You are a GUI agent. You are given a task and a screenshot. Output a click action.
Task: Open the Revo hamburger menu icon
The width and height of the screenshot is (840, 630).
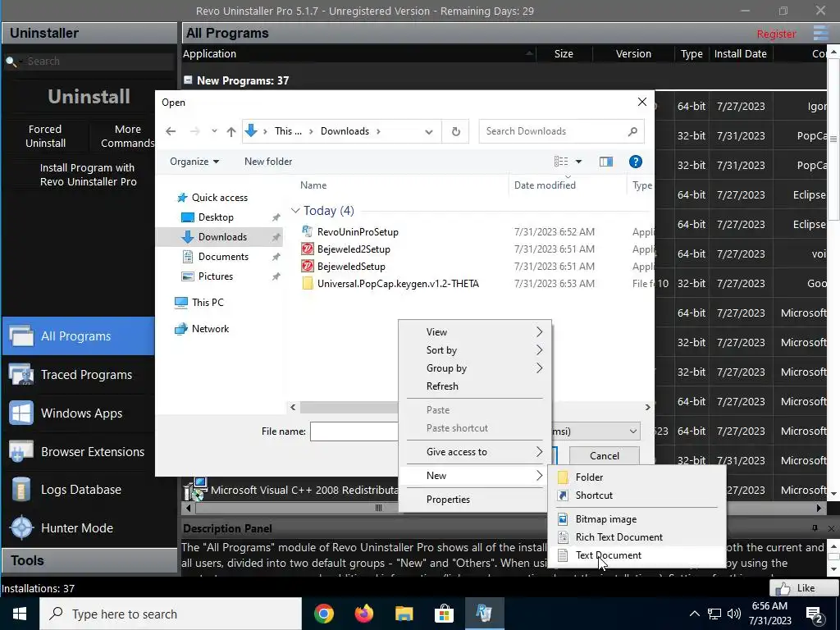[x=820, y=33]
